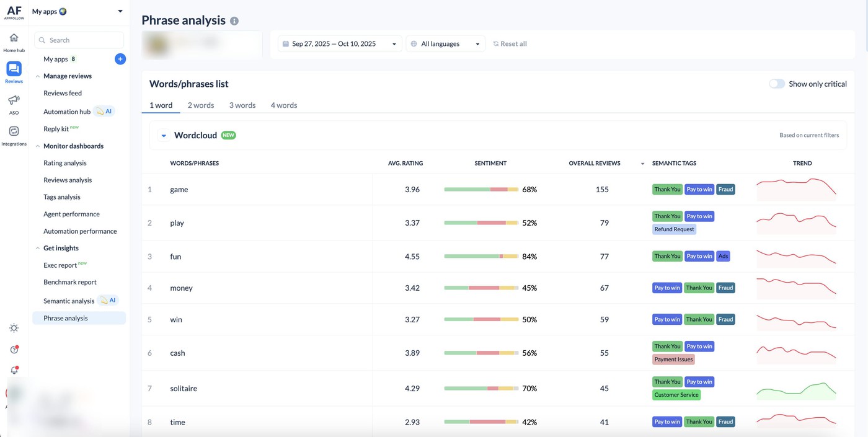The image size is (868, 437).
Task: Click the blurred app selector card
Action: coord(202,45)
